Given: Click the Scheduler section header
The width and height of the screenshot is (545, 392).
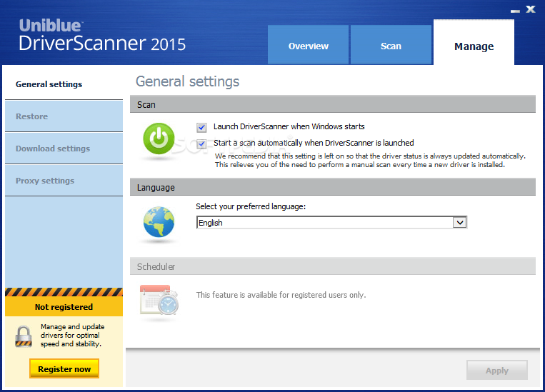Looking at the screenshot, I should pos(333,266).
